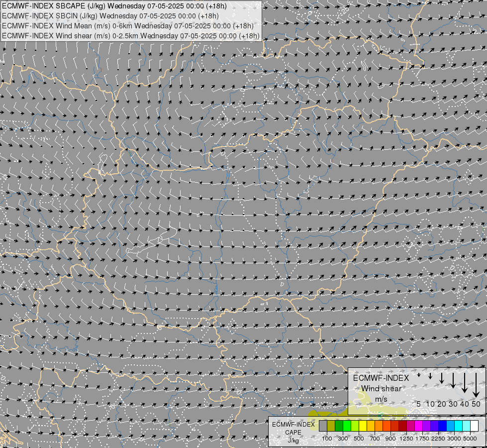Click the 10 m/s wind shear legend arrow
Image resolution: width=487 pixels, height=448 pixels.
tap(430, 376)
